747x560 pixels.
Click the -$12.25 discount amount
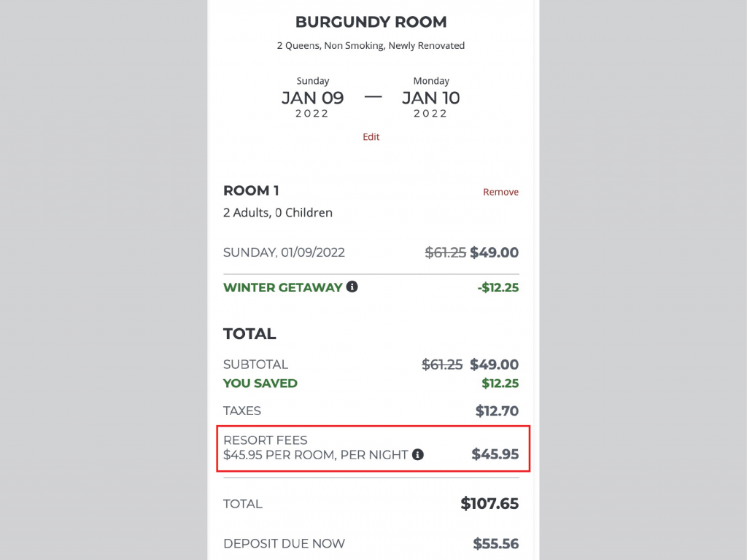tap(498, 287)
